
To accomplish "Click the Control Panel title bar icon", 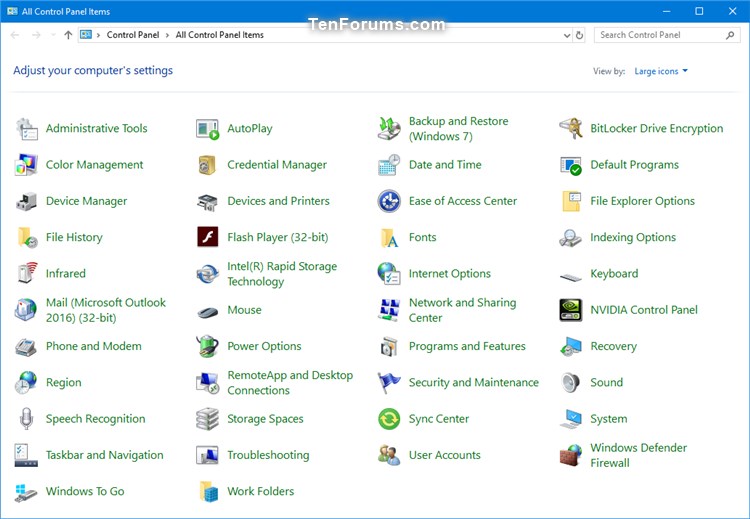I will pos(12,11).
